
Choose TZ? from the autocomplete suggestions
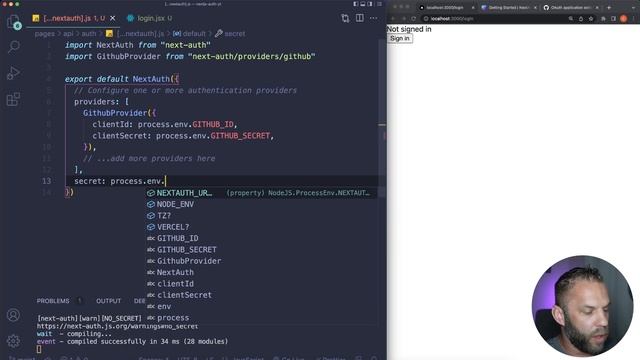point(261,216)
